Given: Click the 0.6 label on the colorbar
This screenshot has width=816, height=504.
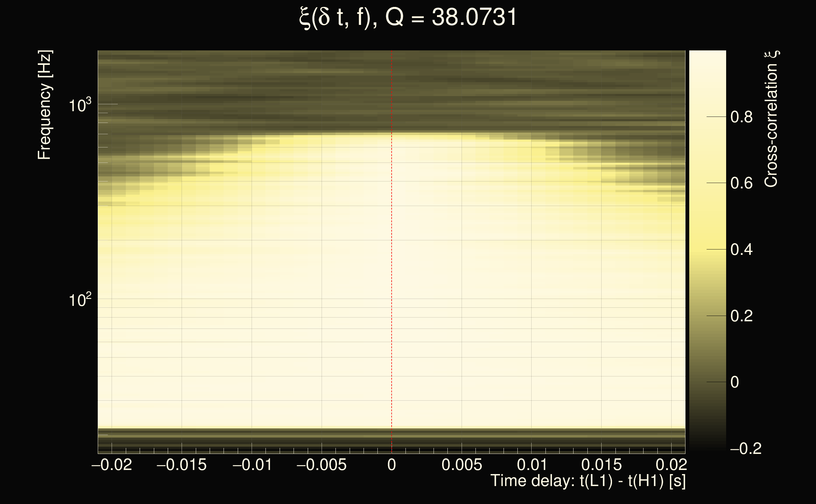Looking at the screenshot, I should 741,183.
